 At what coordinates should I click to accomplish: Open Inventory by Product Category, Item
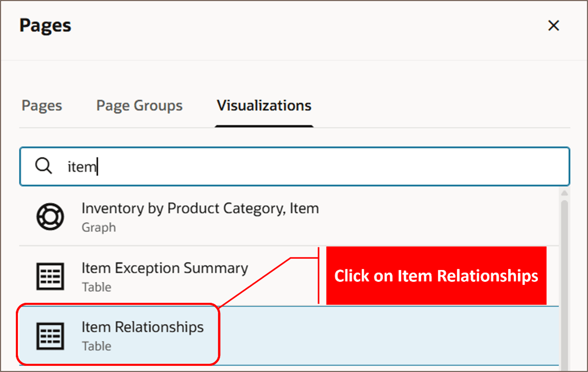click(200, 209)
